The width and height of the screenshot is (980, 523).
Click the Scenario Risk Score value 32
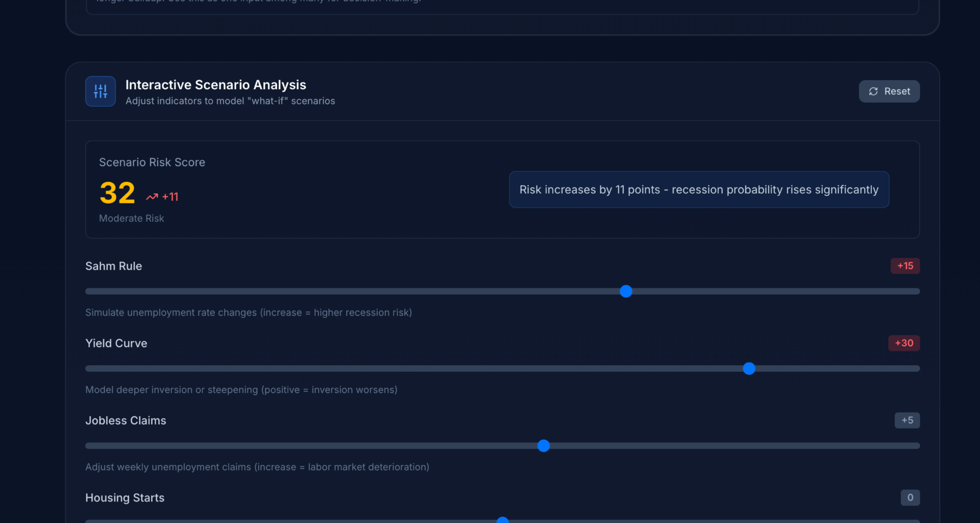pos(117,193)
